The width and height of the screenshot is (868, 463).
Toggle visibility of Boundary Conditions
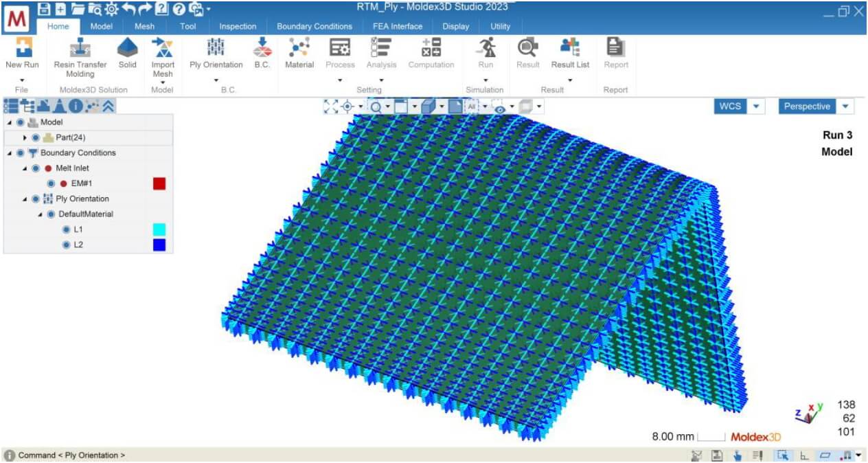click(20, 153)
